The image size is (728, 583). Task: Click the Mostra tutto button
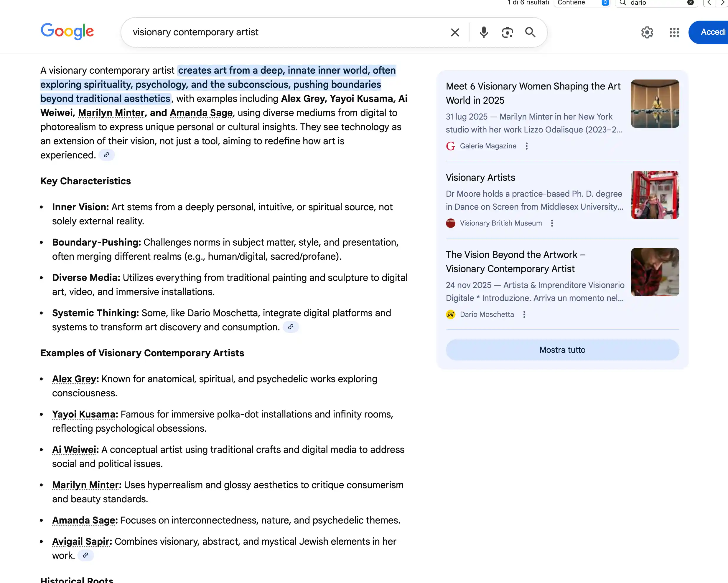coord(562,350)
